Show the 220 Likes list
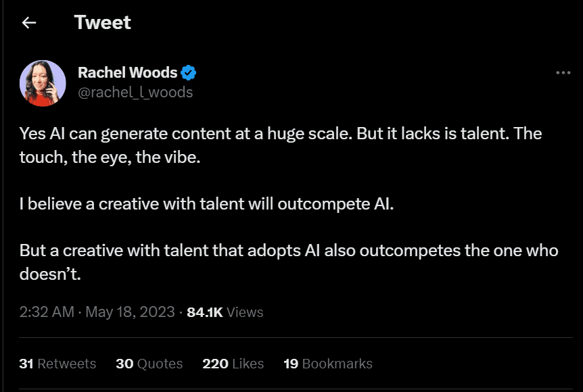Image resolution: width=583 pixels, height=392 pixels. pyautogui.click(x=233, y=364)
